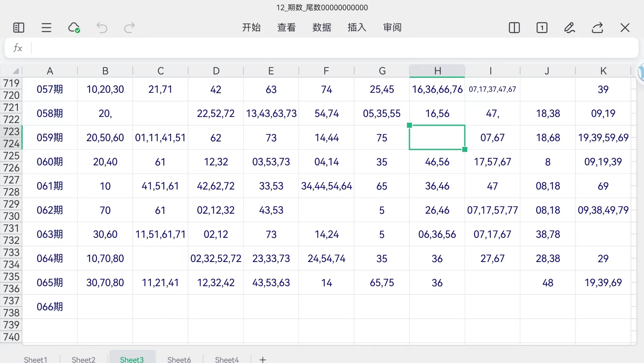Select column K header
The image size is (644, 363).
(x=603, y=71)
